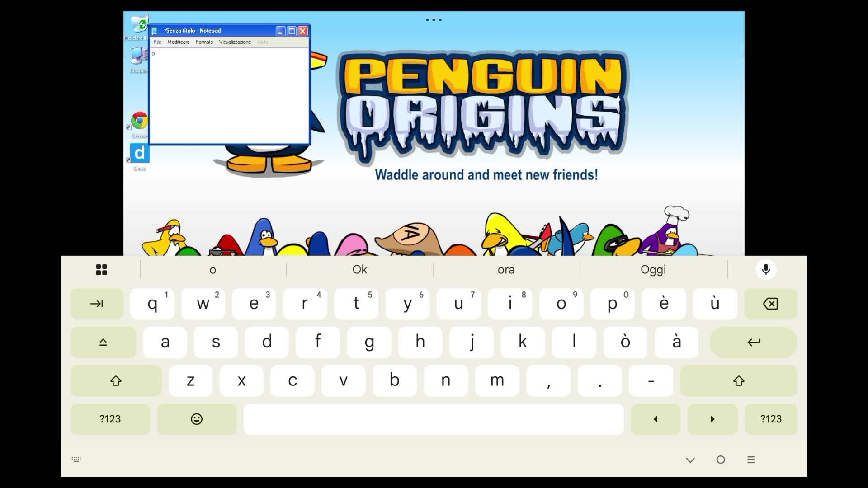
Task: Tap the 'è' accented key
Action: coord(664,304)
